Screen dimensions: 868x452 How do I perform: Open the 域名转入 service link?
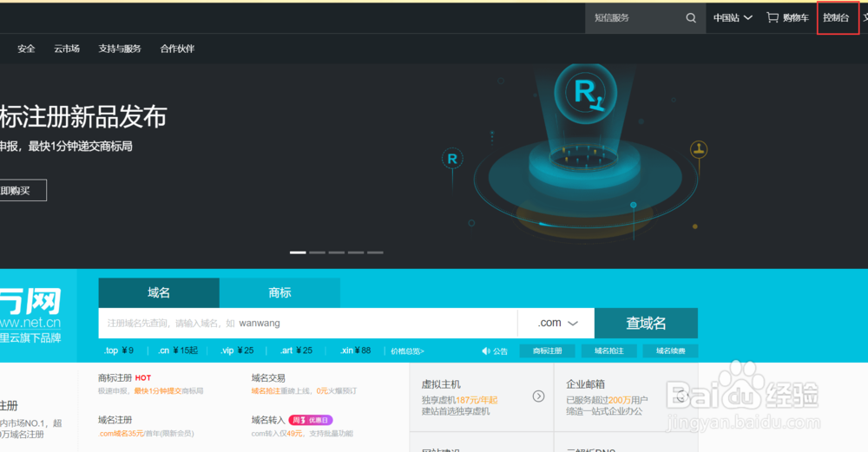click(x=268, y=420)
